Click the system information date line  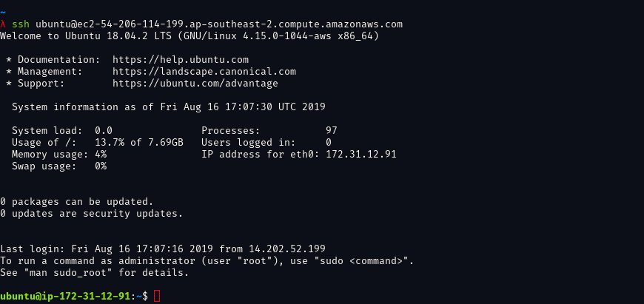[169, 107]
